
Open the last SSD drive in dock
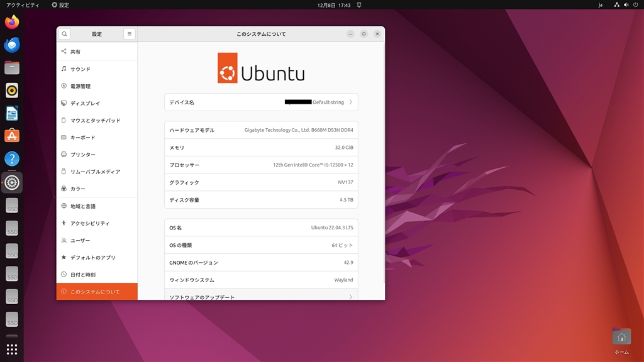pos(12,320)
